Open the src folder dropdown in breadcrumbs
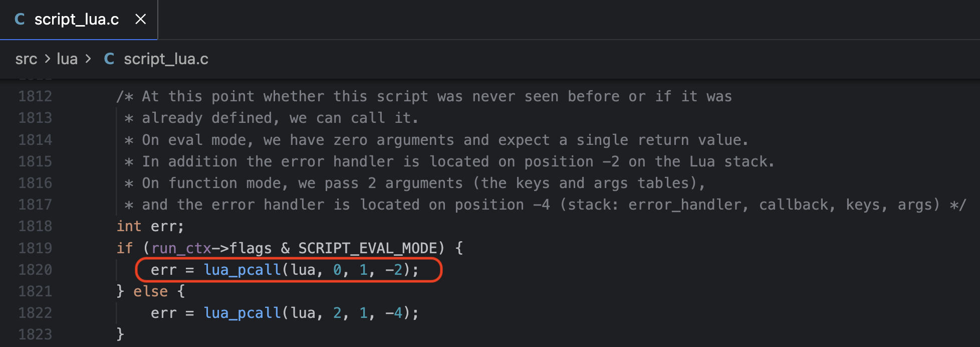 pos(27,59)
